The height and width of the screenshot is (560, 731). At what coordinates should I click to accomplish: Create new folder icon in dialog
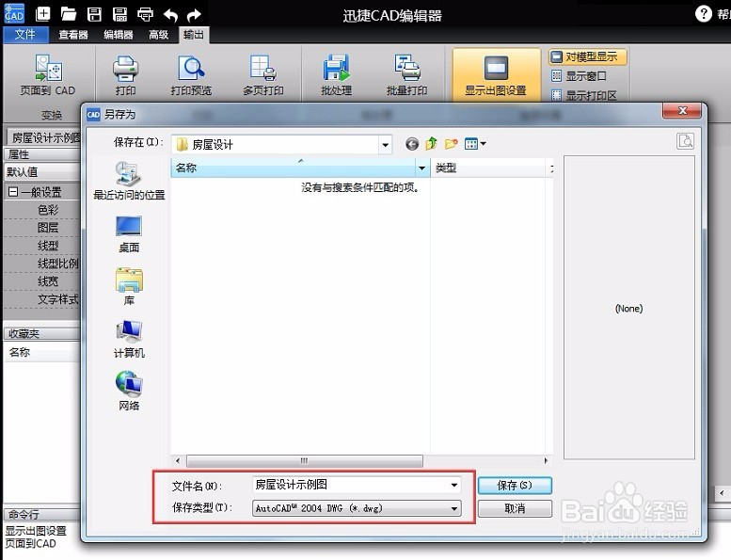[451, 144]
